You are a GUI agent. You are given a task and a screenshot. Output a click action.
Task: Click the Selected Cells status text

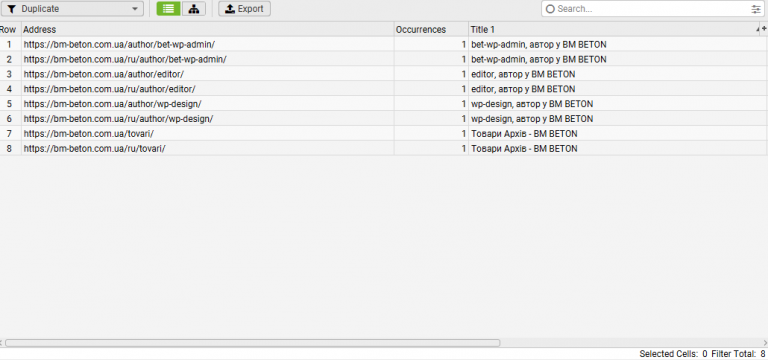(673, 354)
